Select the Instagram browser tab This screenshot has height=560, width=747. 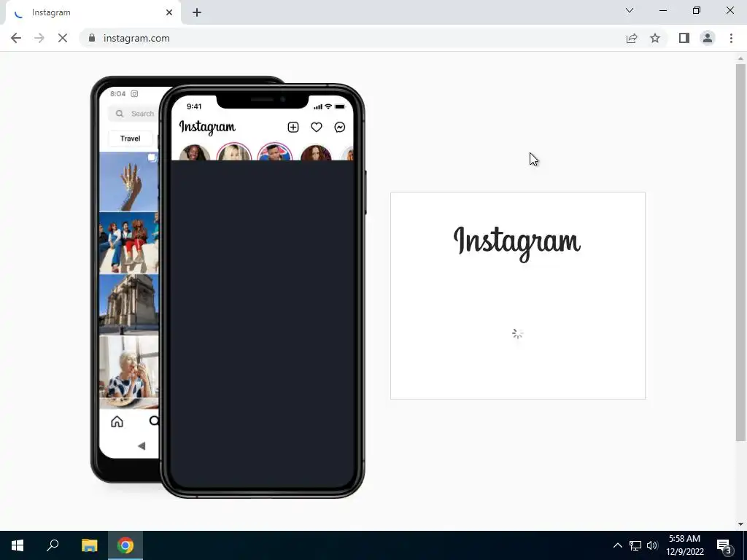pos(93,12)
